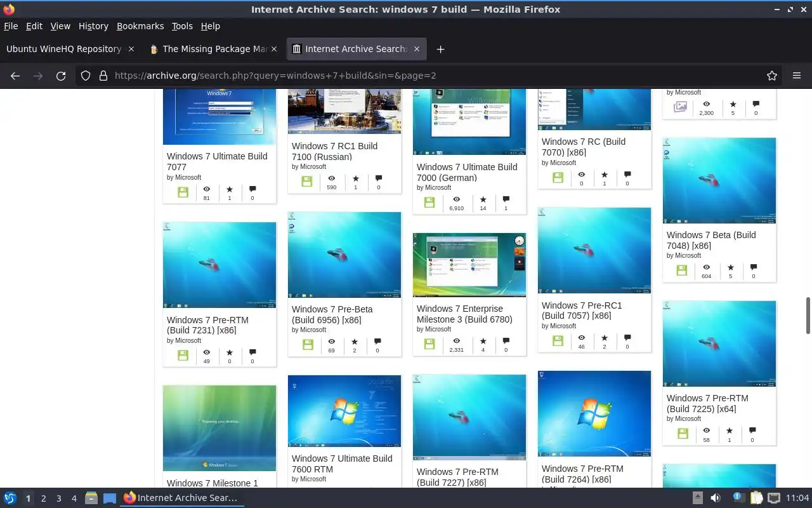Open Windows 7 Pre-RC1 (Build 7057) [x86] link
Viewport: 812px width, 508px height.
[582, 311]
